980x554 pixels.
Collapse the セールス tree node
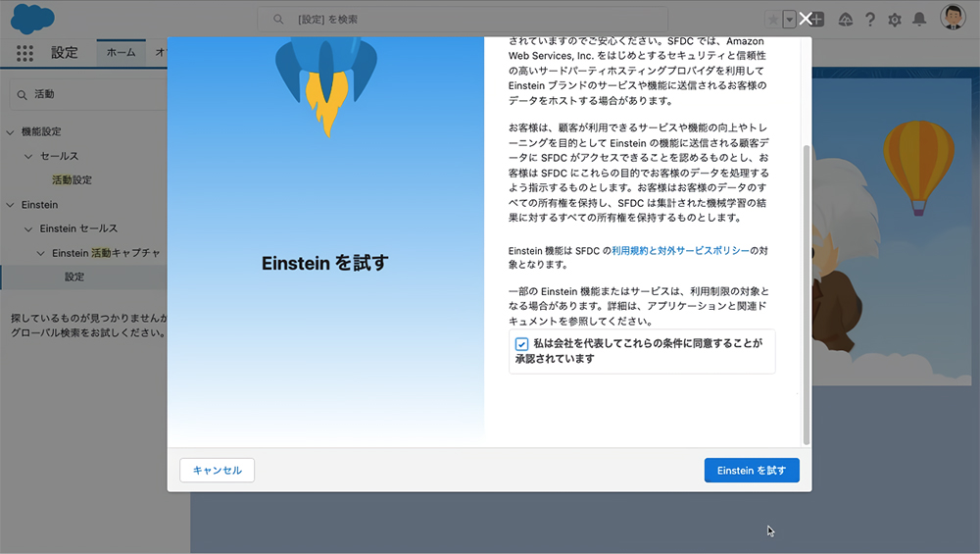(x=28, y=156)
